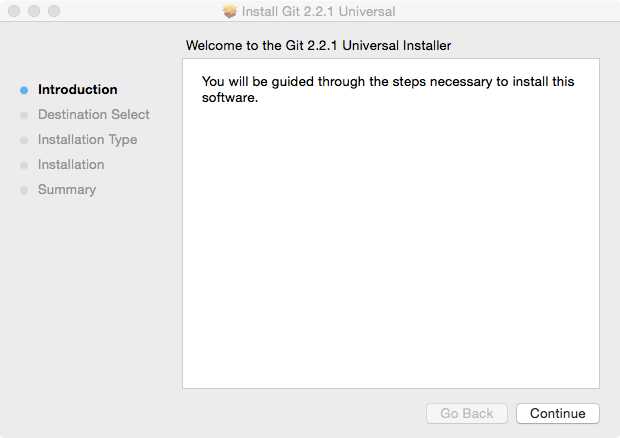Click the gray bullet beside Installation Type

(24, 140)
